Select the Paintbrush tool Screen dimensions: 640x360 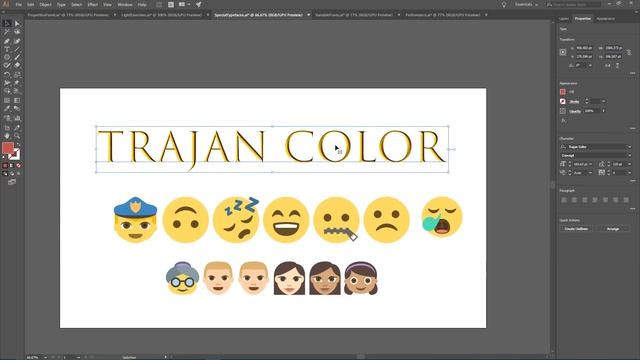click(17, 57)
